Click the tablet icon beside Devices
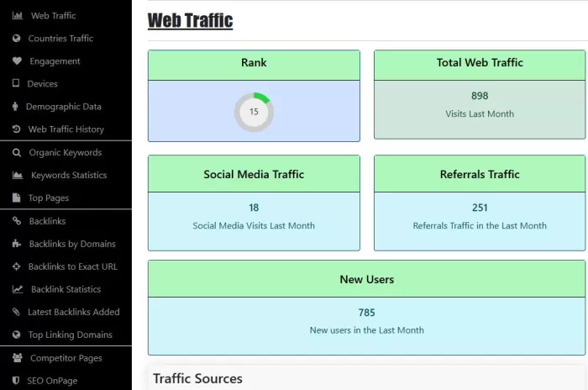 tap(16, 83)
